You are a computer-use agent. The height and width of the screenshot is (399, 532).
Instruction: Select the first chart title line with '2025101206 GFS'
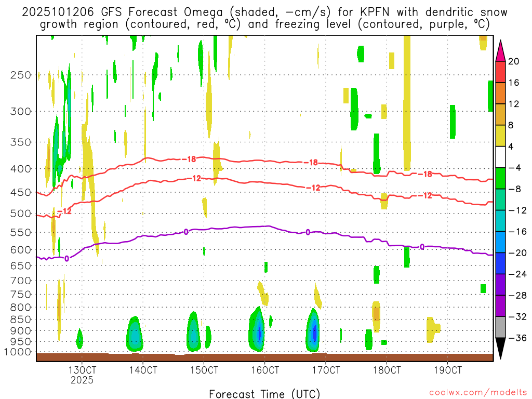click(x=264, y=12)
